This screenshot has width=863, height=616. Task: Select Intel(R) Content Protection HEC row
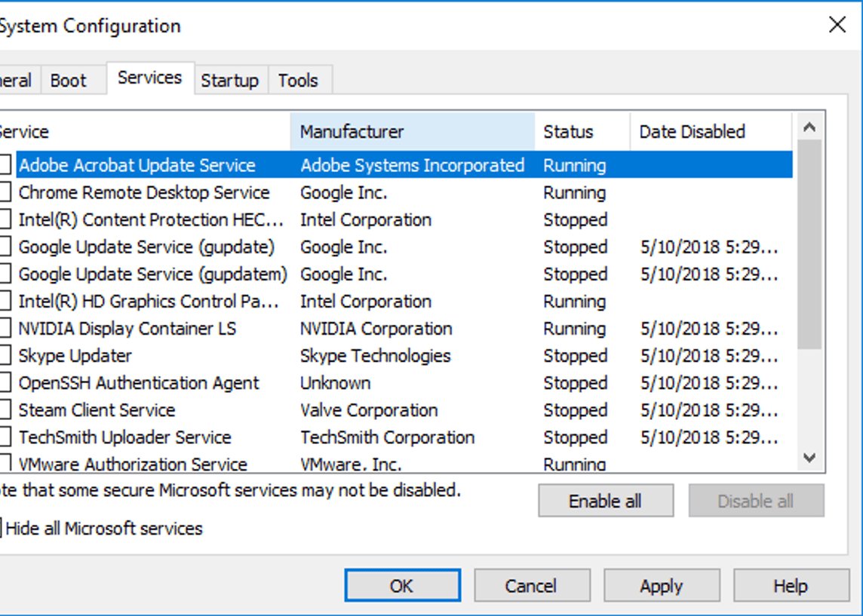tap(396, 219)
